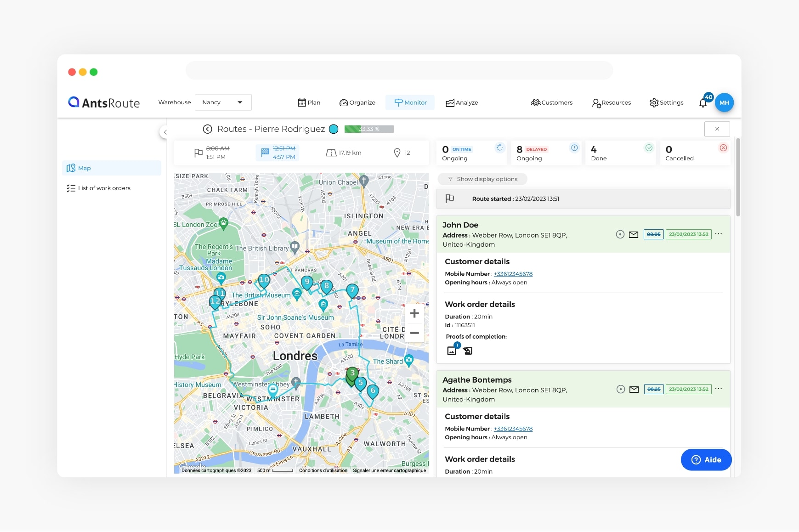The width and height of the screenshot is (799, 532).
Task: Open the MH user avatar
Action: [724, 102]
